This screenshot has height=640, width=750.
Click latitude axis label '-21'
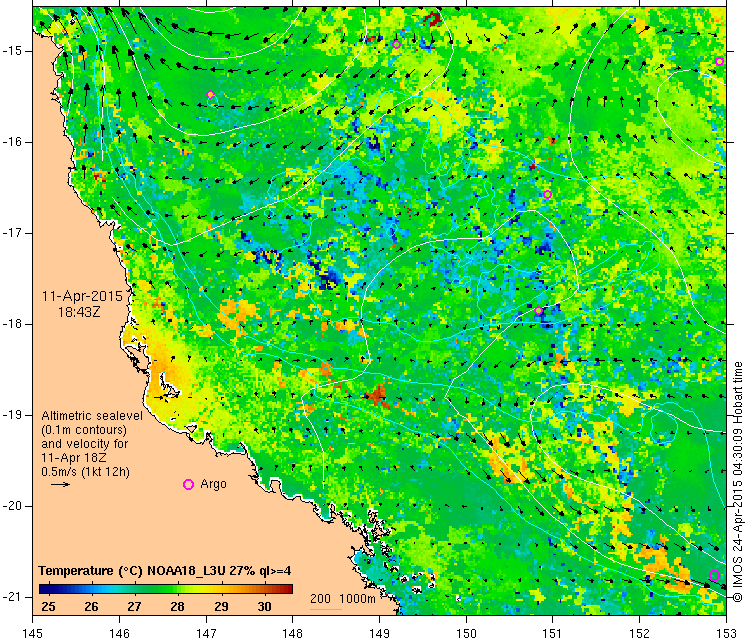(11, 596)
